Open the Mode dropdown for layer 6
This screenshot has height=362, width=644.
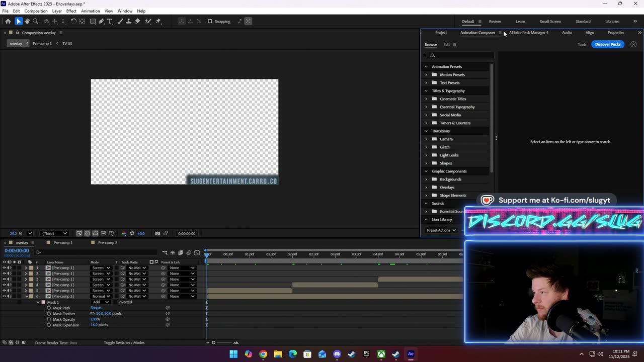point(101,296)
